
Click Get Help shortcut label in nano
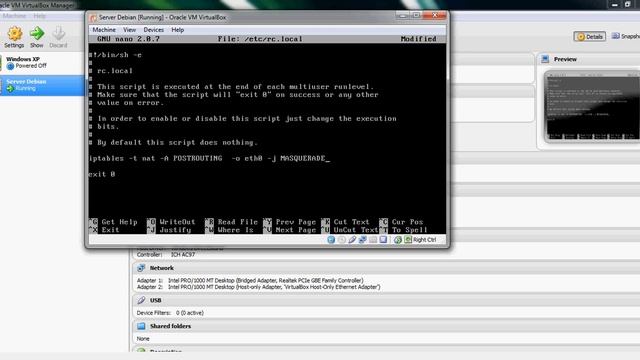(119, 222)
